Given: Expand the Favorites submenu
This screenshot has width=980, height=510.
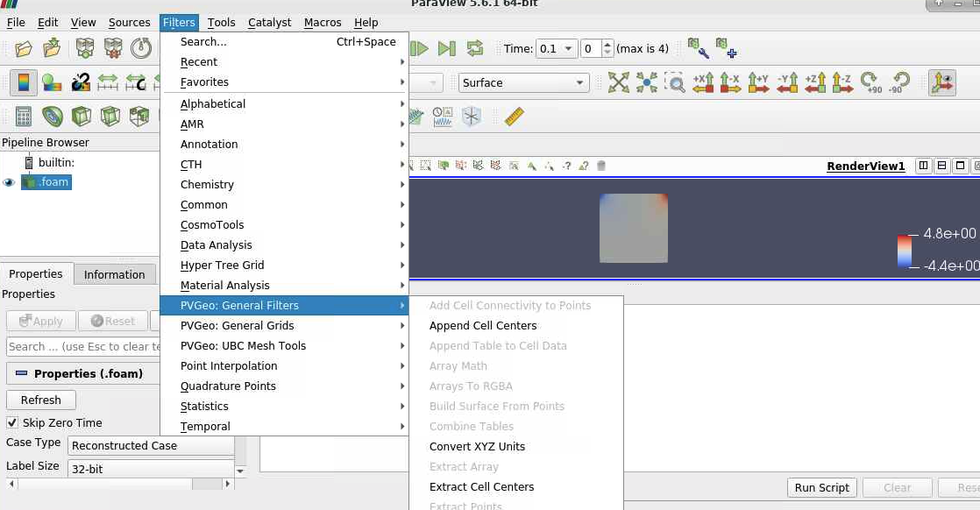Looking at the screenshot, I should click(284, 81).
